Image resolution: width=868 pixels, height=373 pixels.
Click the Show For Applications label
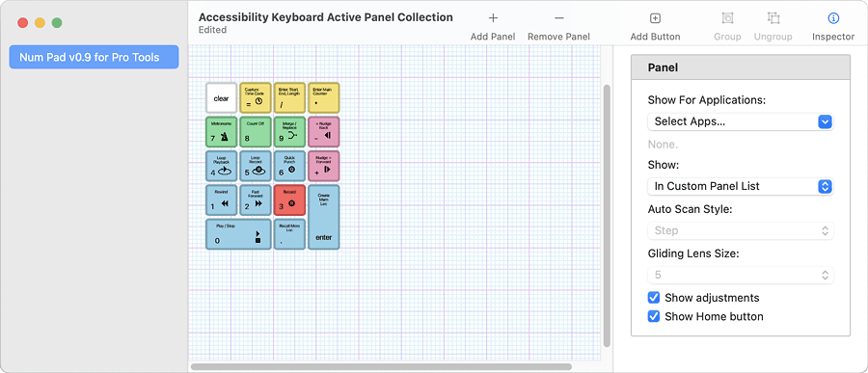point(707,100)
